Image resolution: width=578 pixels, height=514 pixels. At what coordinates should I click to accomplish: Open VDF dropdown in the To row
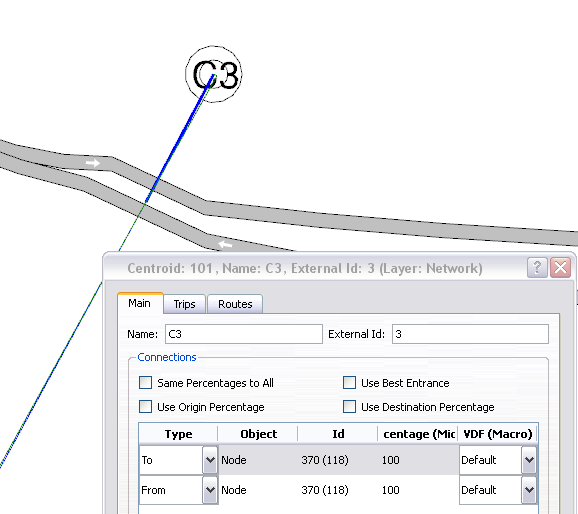[x=529, y=460]
